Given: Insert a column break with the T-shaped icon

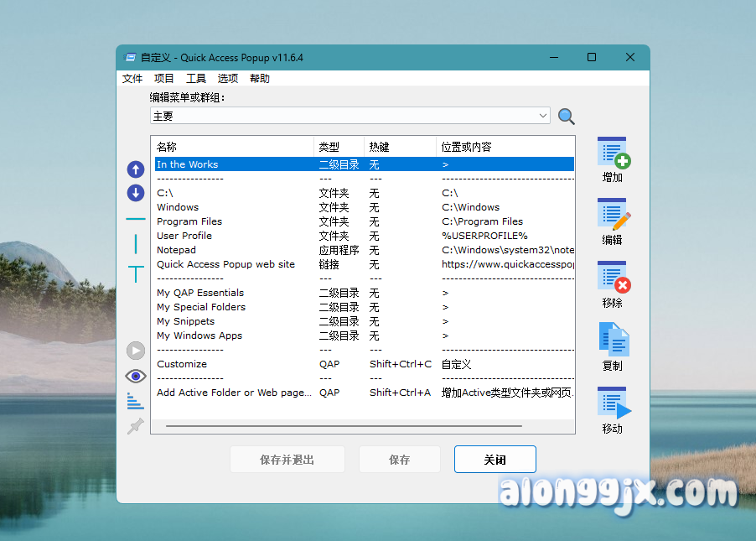Looking at the screenshot, I should pos(136,273).
